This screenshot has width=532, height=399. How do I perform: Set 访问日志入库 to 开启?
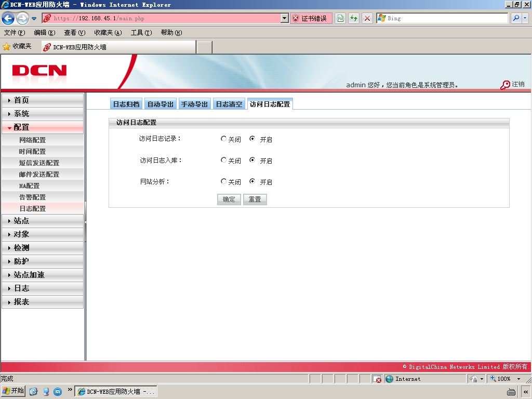coord(252,160)
